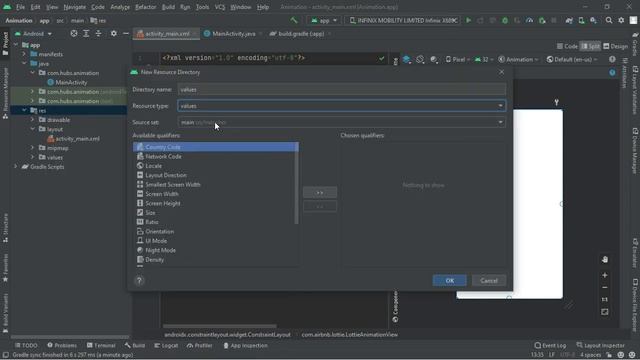This screenshot has width=640, height=360.
Task: Open the Resource Manager sidebar tab
Action: click(5, 93)
